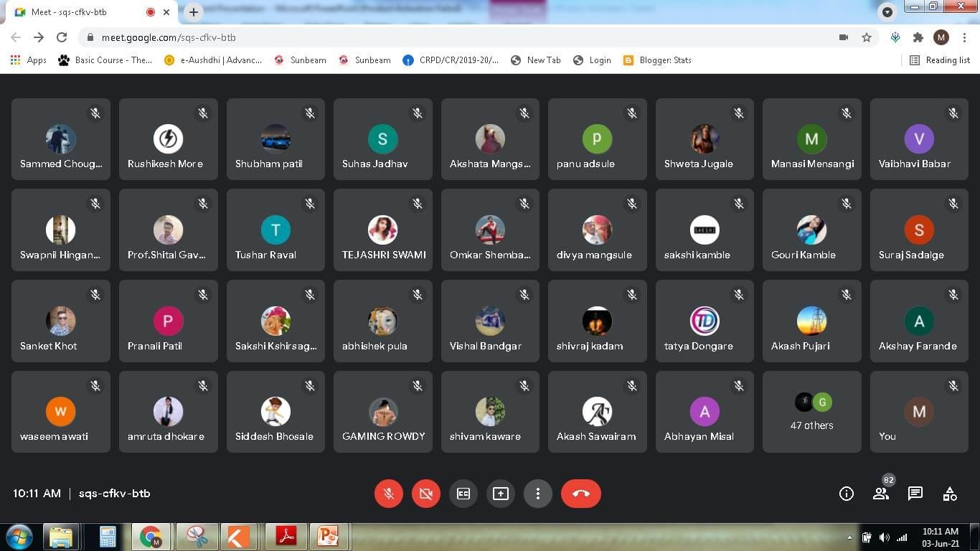Screen dimensions: 980x551
Task: Select the Meet - sqs-cfkv-btb browser tab
Action: 79,12
